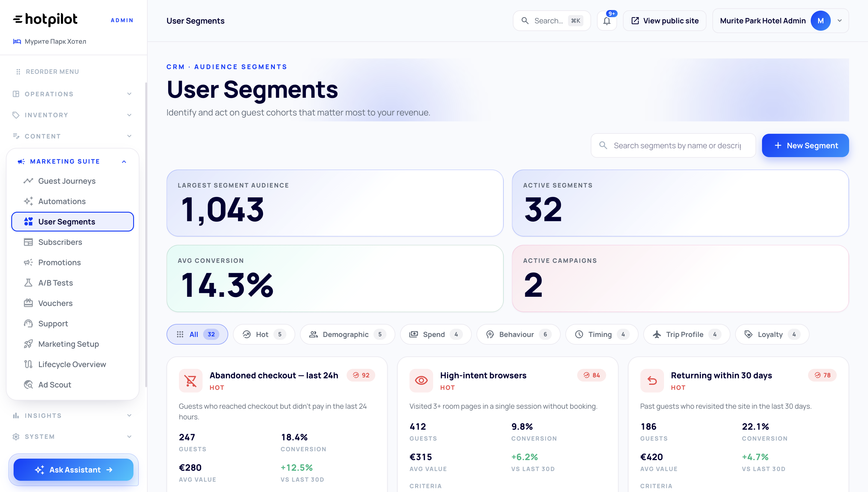Expand the Insights menu section
The image size is (868, 492).
pyautogui.click(x=129, y=415)
